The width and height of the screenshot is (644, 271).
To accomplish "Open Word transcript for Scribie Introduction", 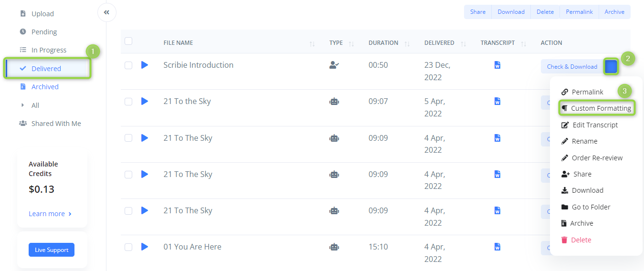I will (x=497, y=65).
